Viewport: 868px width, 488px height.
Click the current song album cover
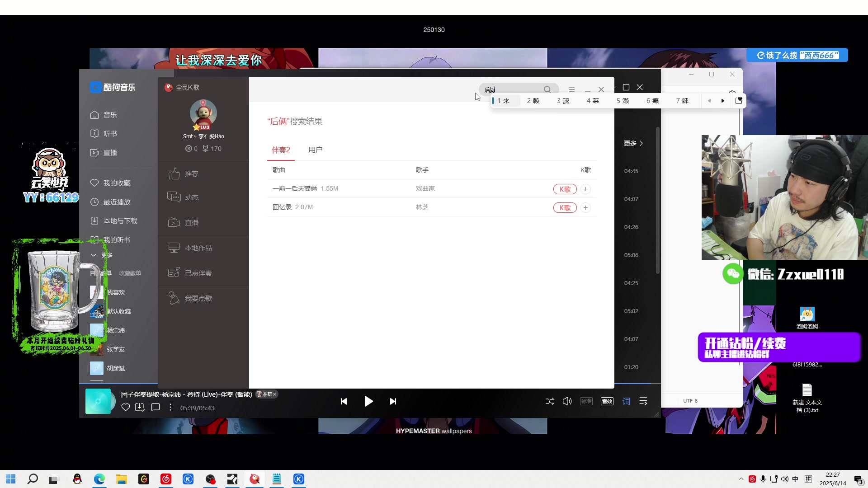(x=98, y=401)
